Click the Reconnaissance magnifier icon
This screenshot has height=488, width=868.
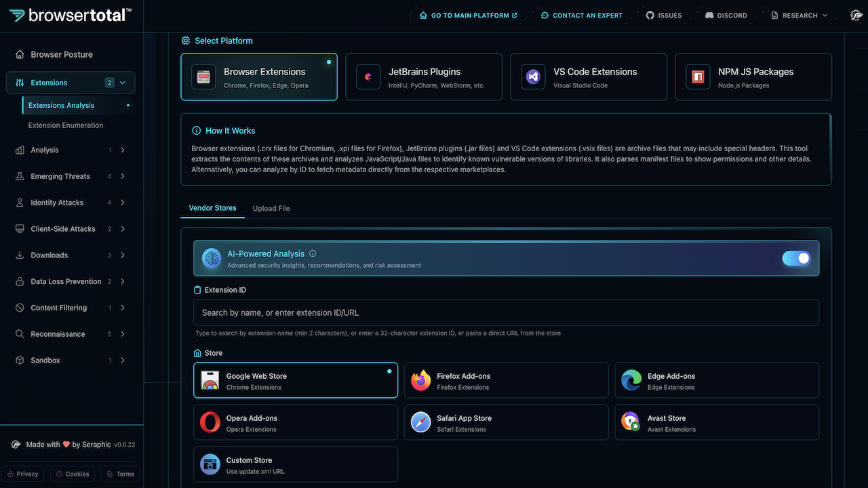[x=19, y=334]
